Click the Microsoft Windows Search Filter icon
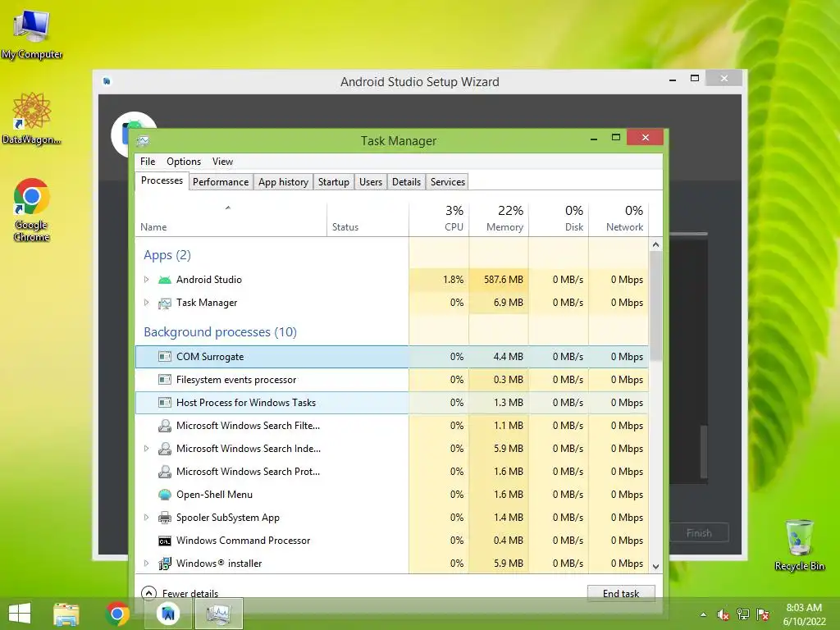 165,426
